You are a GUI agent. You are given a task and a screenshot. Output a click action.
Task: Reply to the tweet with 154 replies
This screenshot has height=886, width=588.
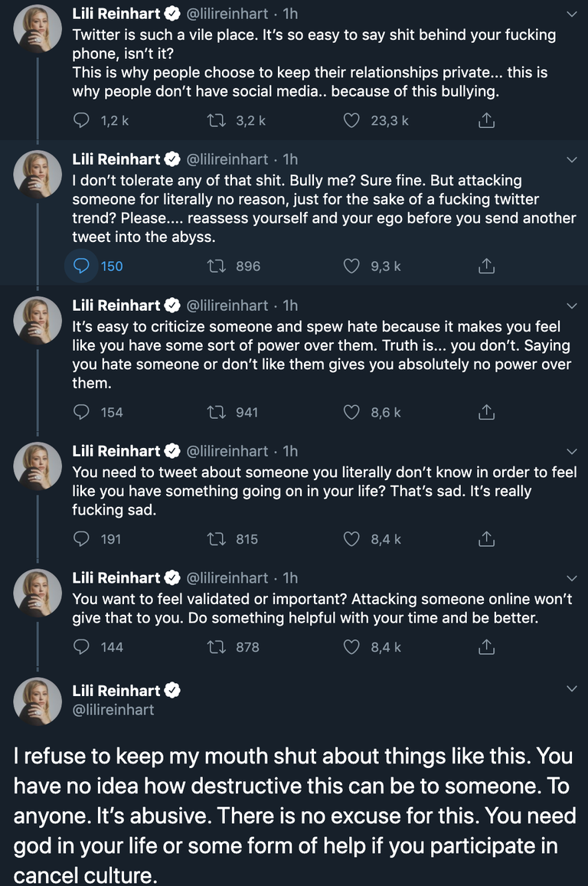coord(81,412)
